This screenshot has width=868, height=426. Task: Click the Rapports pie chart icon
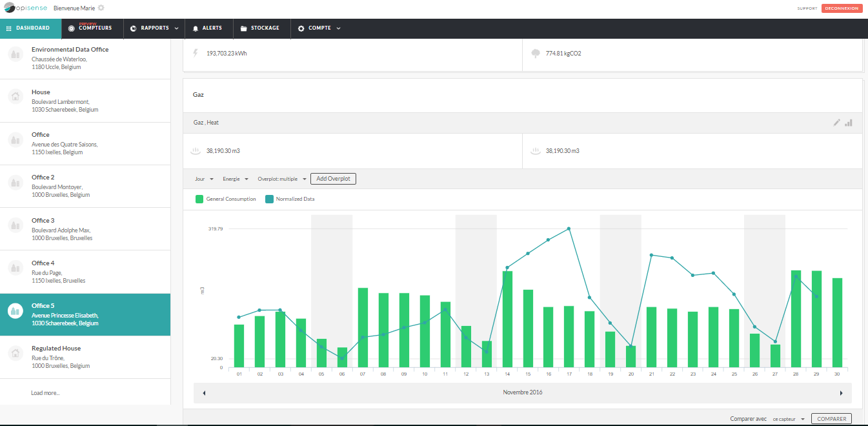pyautogui.click(x=134, y=28)
